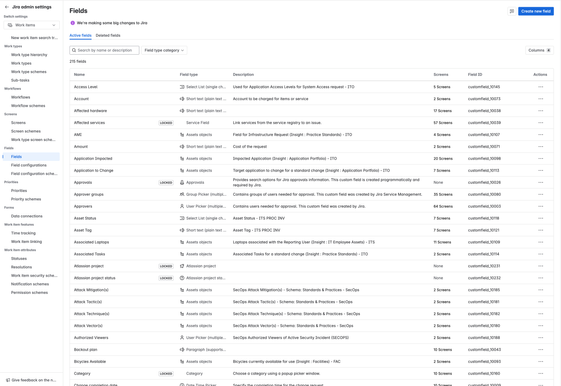Click 5 Screens for Access Level
Screen dimensions: 561x386
click(x=442, y=87)
